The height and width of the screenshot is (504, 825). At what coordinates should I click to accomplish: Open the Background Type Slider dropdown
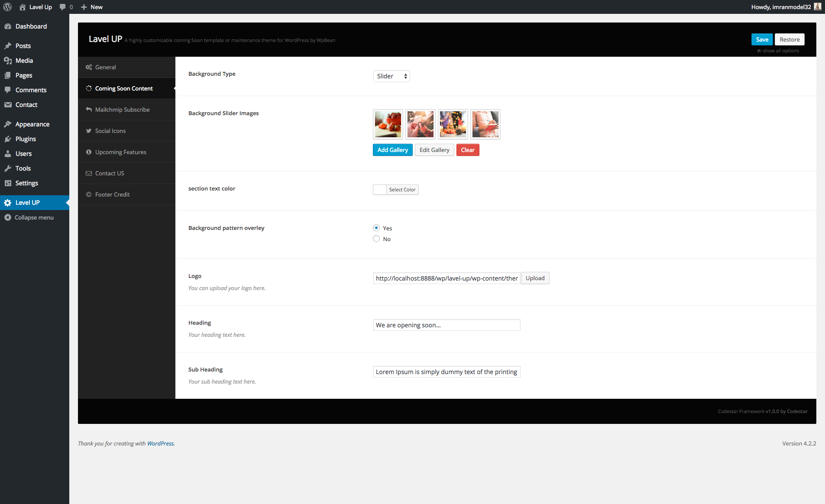coord(391,76)
